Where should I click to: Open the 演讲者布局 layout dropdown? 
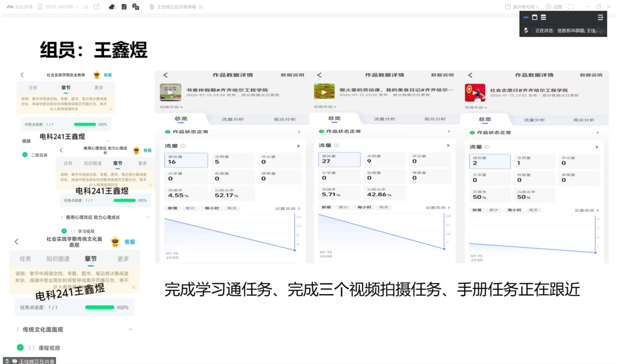[522, 7]
